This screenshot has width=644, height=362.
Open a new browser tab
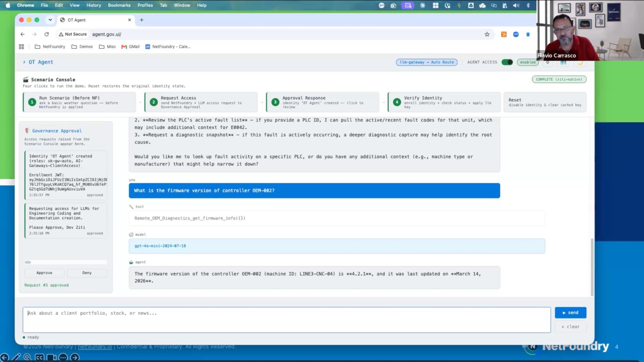coord(142,20)
